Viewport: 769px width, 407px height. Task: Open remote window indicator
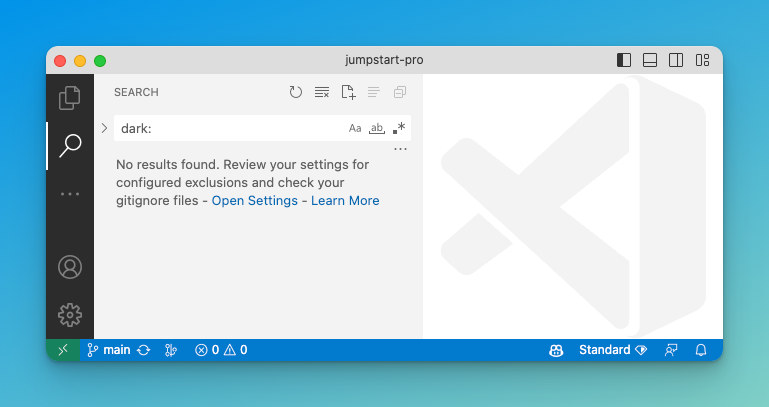tap(63, 350)
